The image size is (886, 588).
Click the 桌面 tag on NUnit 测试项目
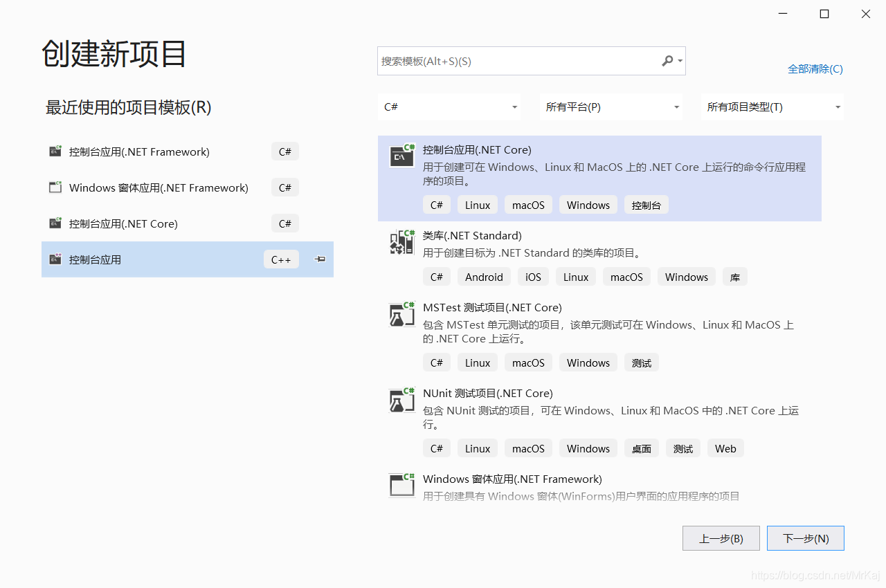point(642,448)
